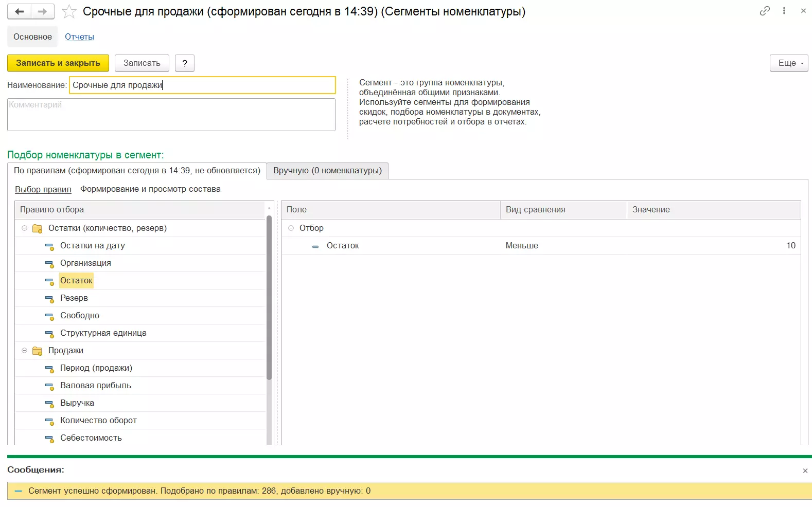Collapse the Остатки (количество, резерв) group
Viewport: 812px width, 507px height.
pyautogui.click(x=24, y=228)
